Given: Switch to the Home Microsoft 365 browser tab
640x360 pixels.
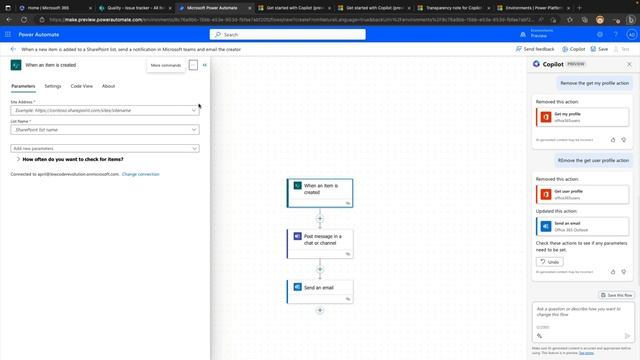Looking at the screenshot, I should coord(55,8).
